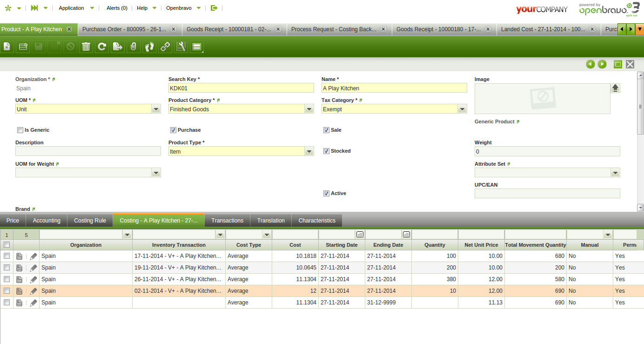The height and width of the screenshot is (344, 644).
Task: Open the Tax Category dropdown
Action: pyautogui.click(x=462, y=109)
